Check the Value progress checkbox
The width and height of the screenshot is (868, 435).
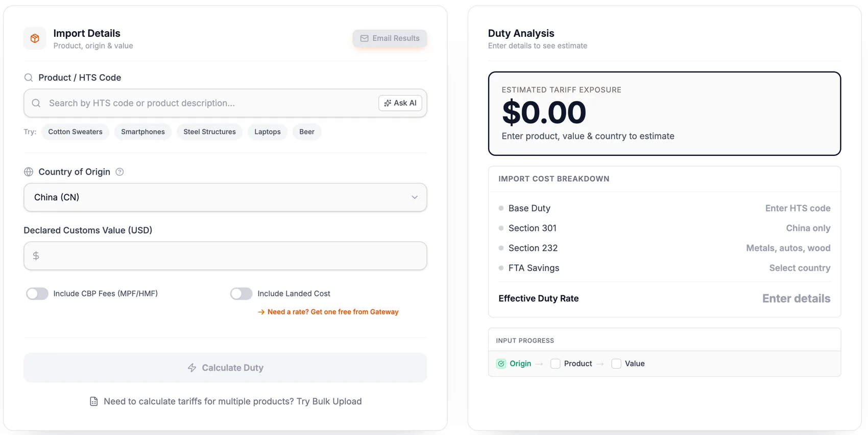click(616, 363)
